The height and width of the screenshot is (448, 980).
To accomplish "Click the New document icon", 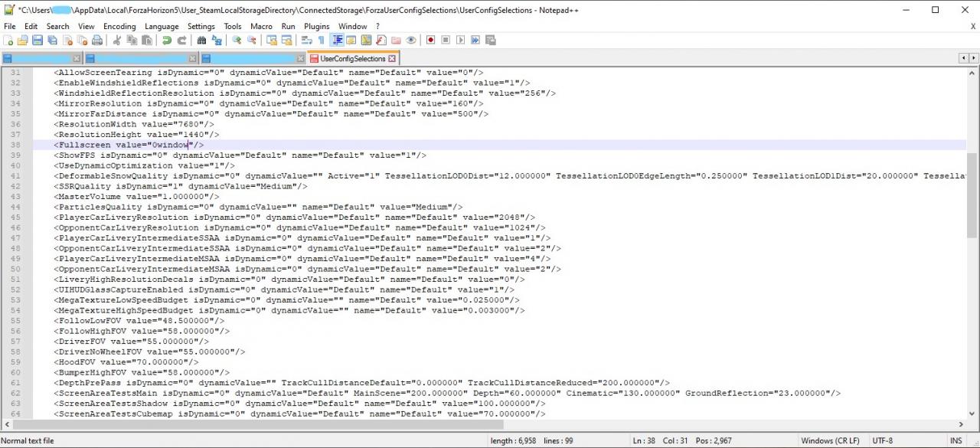I will 8,41.
